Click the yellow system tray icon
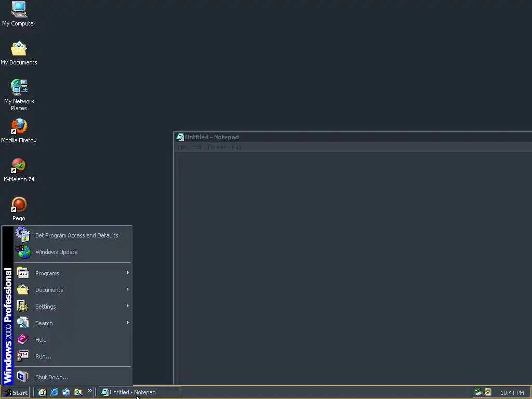The image size is (532, 399). (x=488, y=392)
